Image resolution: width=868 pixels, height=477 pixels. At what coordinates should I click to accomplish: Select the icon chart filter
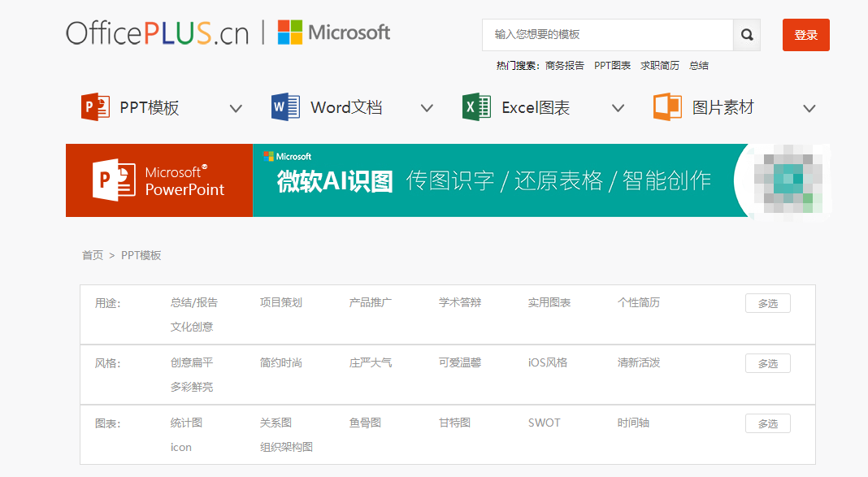(181, 447)
